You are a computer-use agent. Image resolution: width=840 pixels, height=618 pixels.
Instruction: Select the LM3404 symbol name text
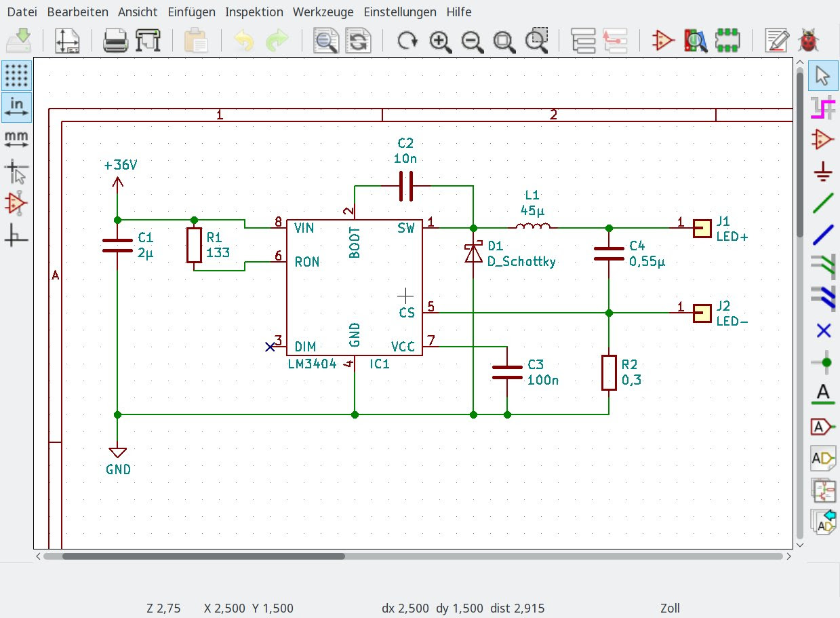(x=313, y=364)
